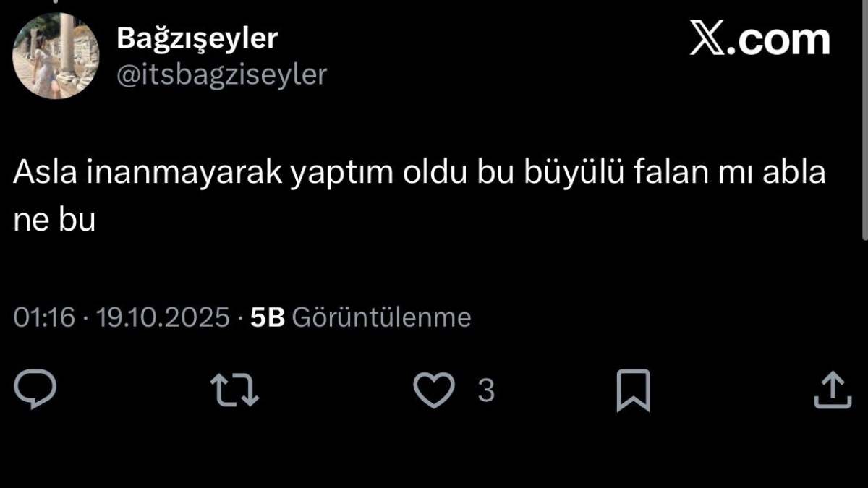Open the Bağzışeyler display name
This screenshot has width=868, height=488.
click(197, 38)
